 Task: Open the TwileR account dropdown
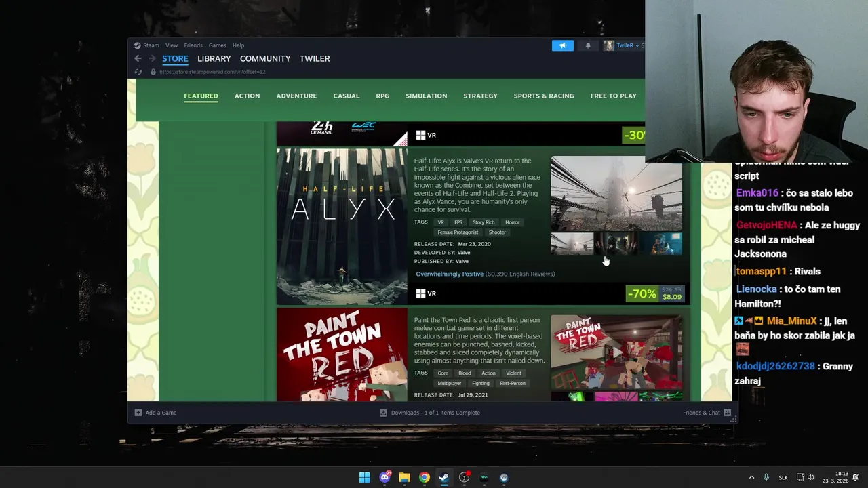tap(629, 45)
